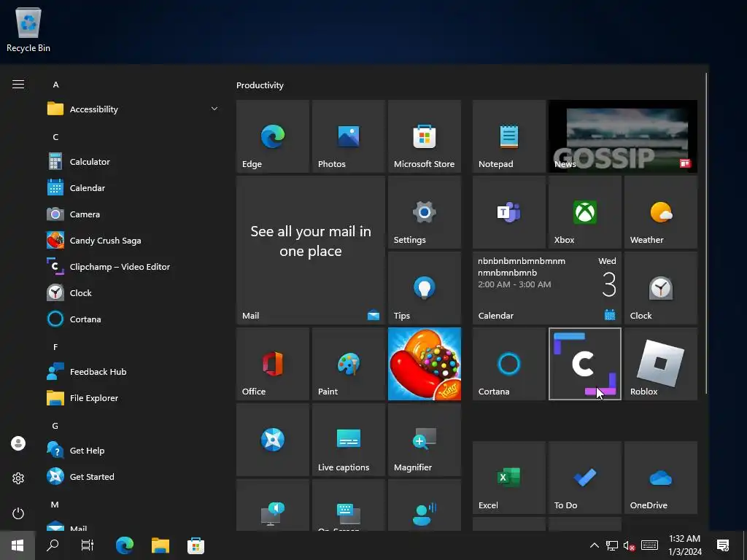Click the letter F section header
Image resolution: width=747 pixels, height=560 pixels.
[55, 346]
